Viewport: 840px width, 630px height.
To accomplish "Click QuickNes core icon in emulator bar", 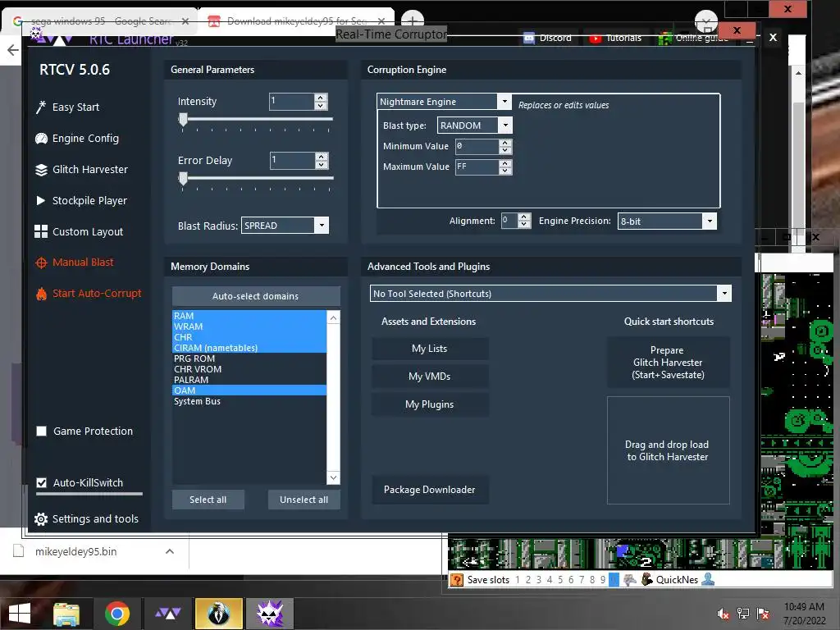I will click(647, 579).
